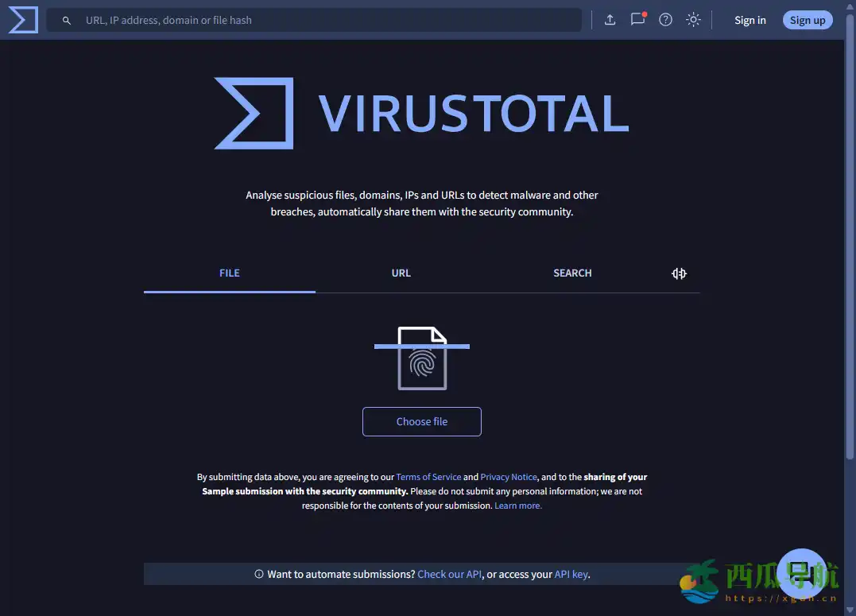This screenshot has height=616, width=856.
Task: Click the Privacy Notice link
Action: [509, 477]
